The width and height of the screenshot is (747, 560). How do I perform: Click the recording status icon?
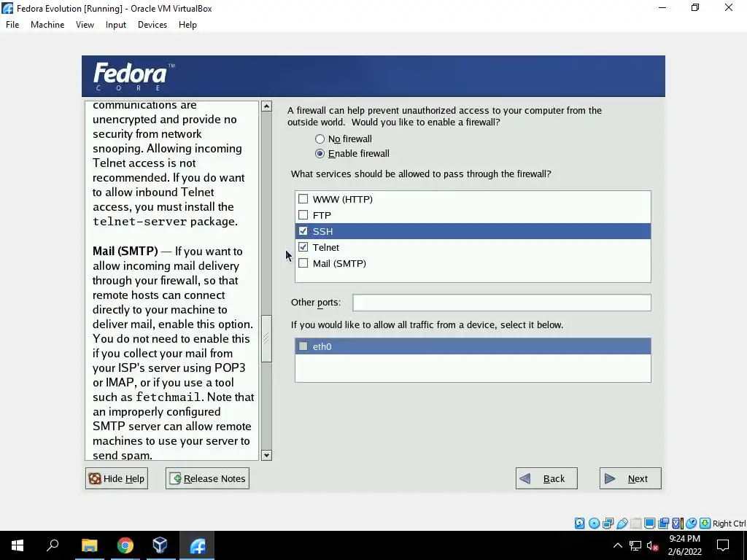[x=663, y=524]
